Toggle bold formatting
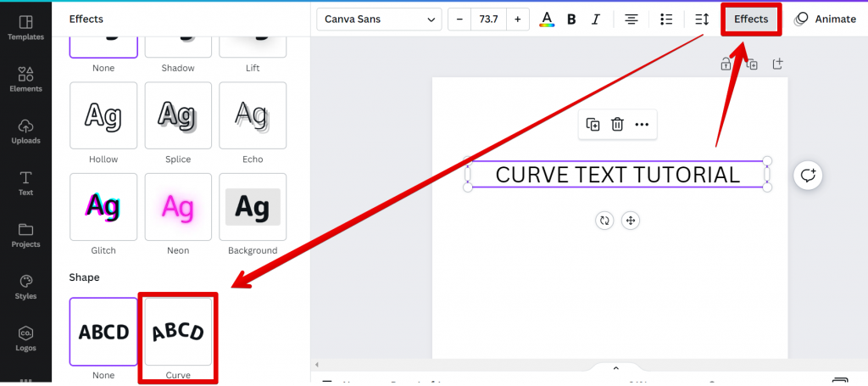This screenshot has height=386, width=868. 571,20
